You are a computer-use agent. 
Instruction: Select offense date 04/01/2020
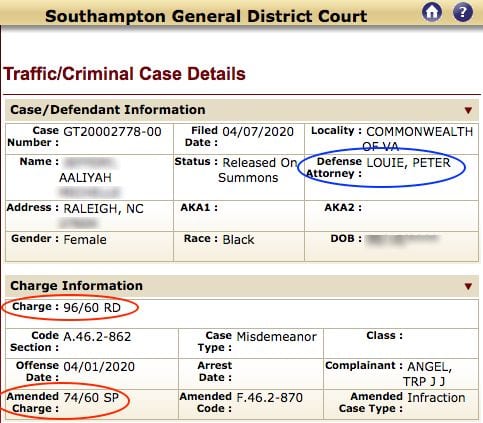click(x=99, y=367)
